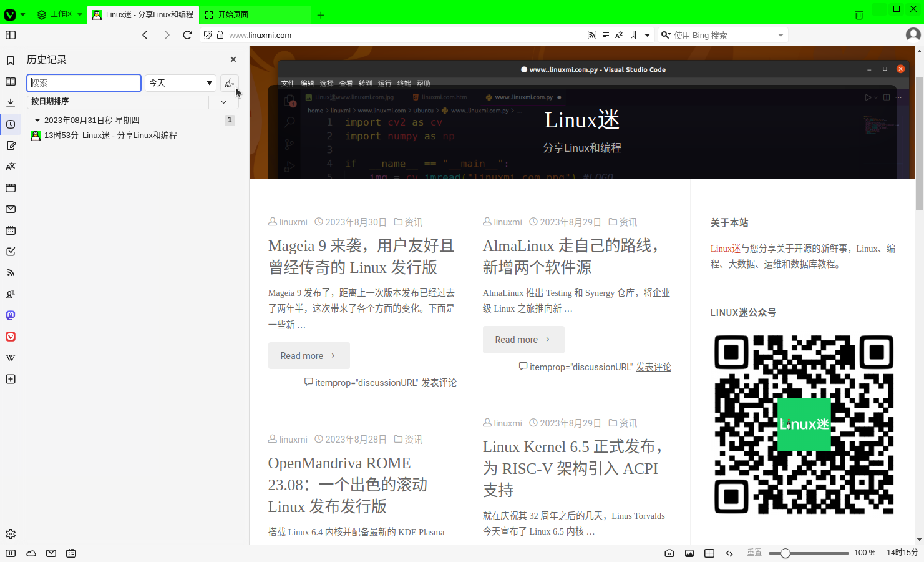This screenshot has height=562, width=924.
Task: View site info lock icon
Action: [220, 35]
